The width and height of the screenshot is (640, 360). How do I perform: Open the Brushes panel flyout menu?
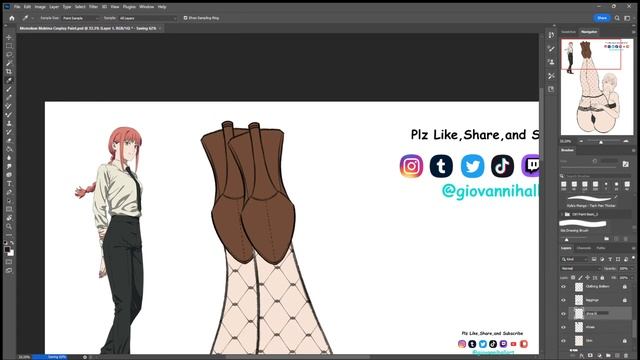633,150
